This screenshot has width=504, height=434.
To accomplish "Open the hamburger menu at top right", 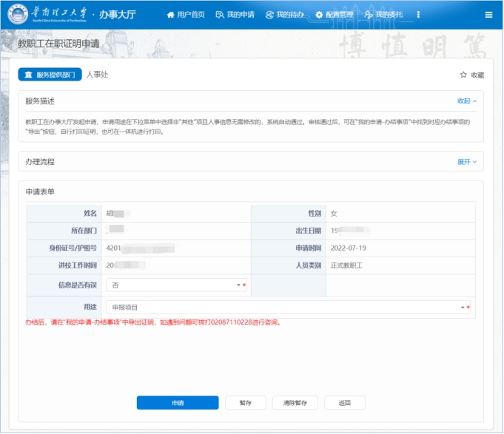I will pyautogui.click(x=488, y=15).
